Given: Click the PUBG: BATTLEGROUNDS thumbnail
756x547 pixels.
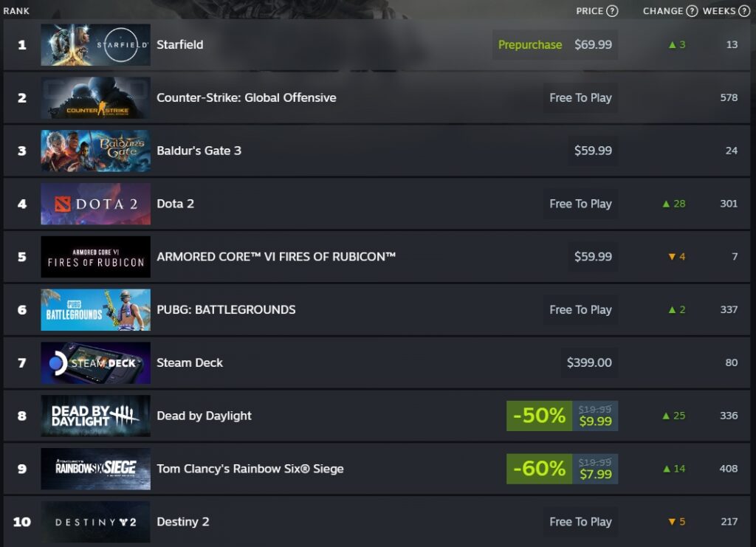Looking at the screenshot, I should pyautogui.click(x=95, y=309).
